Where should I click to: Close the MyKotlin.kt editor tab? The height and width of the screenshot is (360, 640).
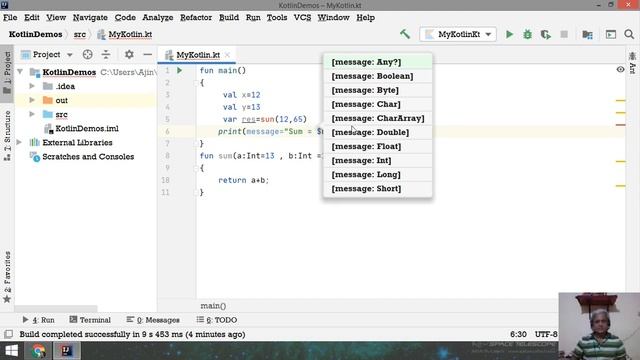(227, 55)
